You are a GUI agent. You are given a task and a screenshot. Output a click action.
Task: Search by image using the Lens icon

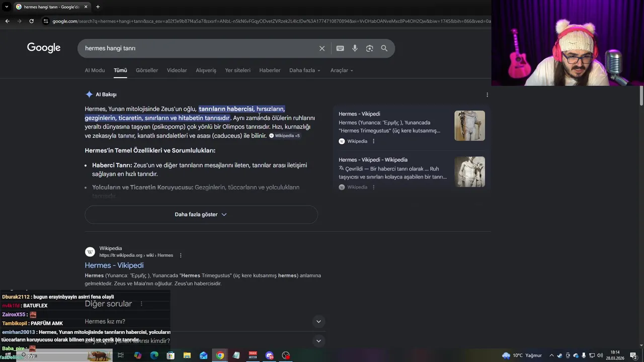pyautogui.click(x=369, y=48)
